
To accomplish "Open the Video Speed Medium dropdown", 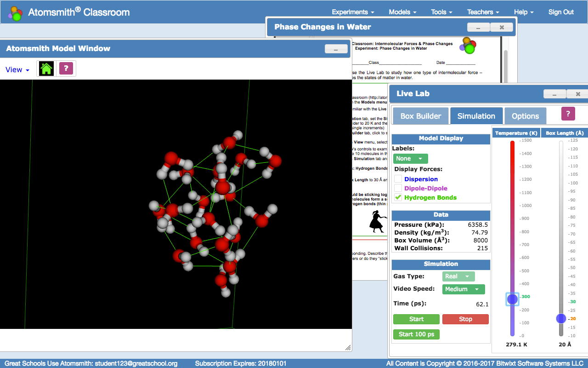I will (464, 289).
